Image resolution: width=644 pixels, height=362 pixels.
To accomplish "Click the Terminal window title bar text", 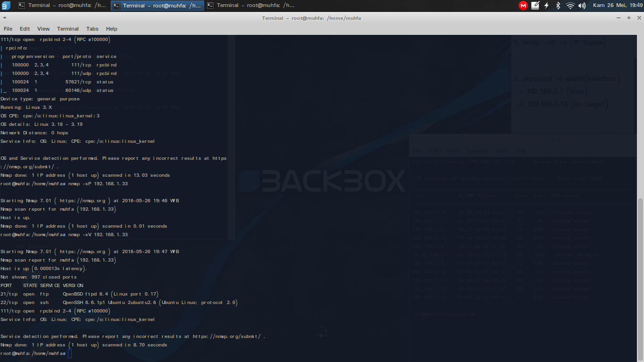I will pos(312,18).
